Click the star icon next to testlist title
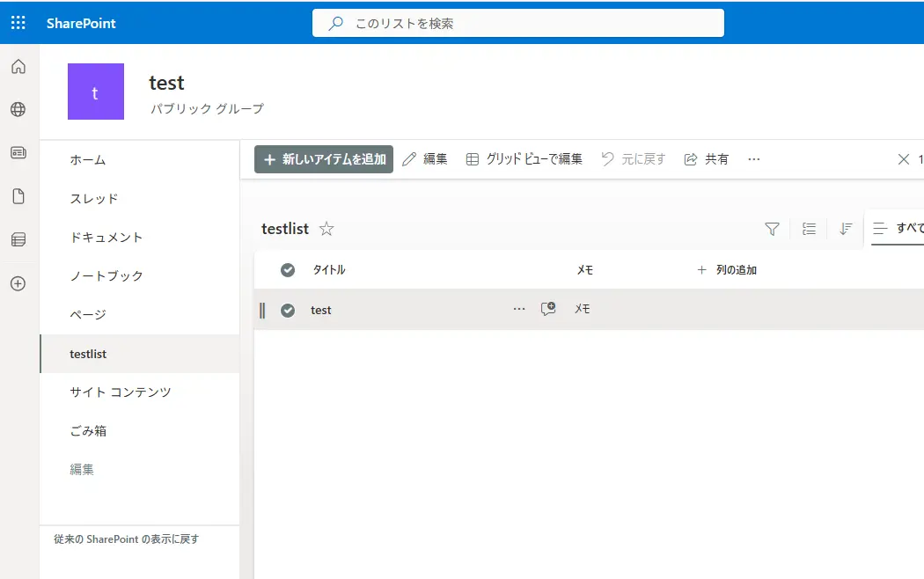Screen dimensions: 924x579 326,228
